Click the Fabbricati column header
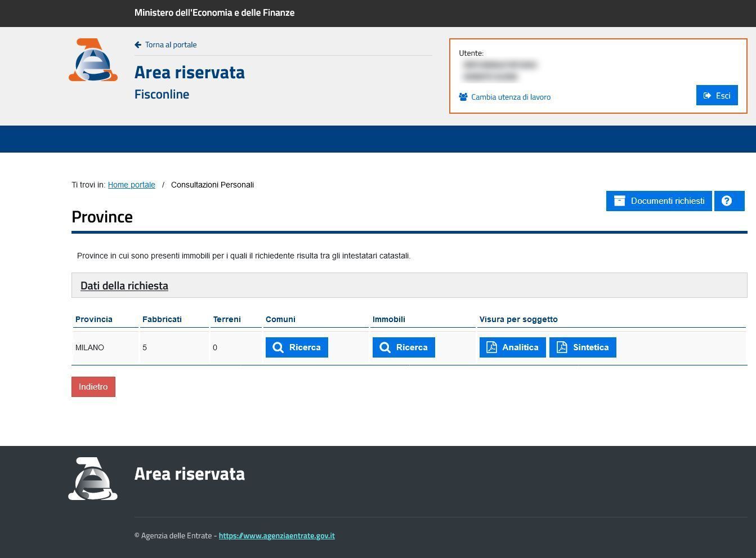756x558 pixels. point(162,319)
